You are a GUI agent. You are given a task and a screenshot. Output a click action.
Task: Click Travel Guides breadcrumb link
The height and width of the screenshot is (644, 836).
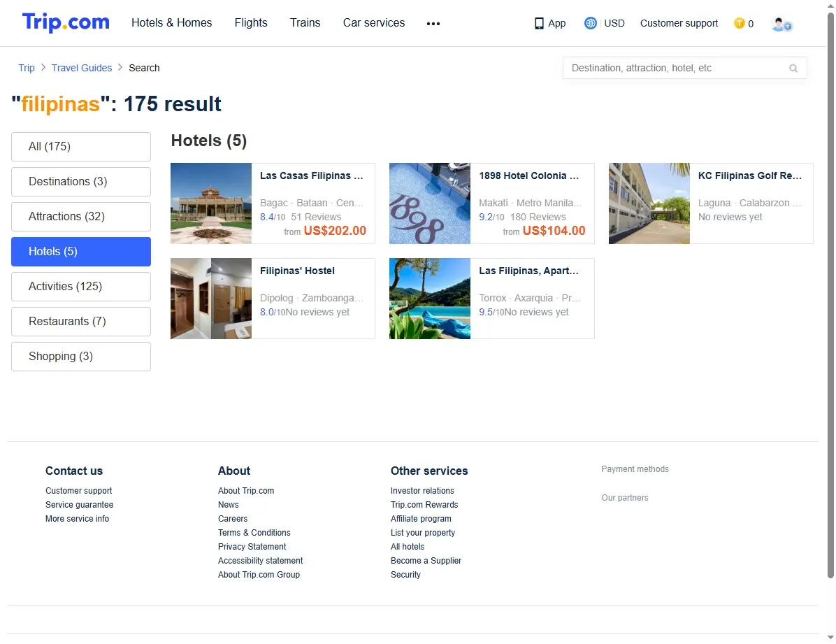coord(82,68)
